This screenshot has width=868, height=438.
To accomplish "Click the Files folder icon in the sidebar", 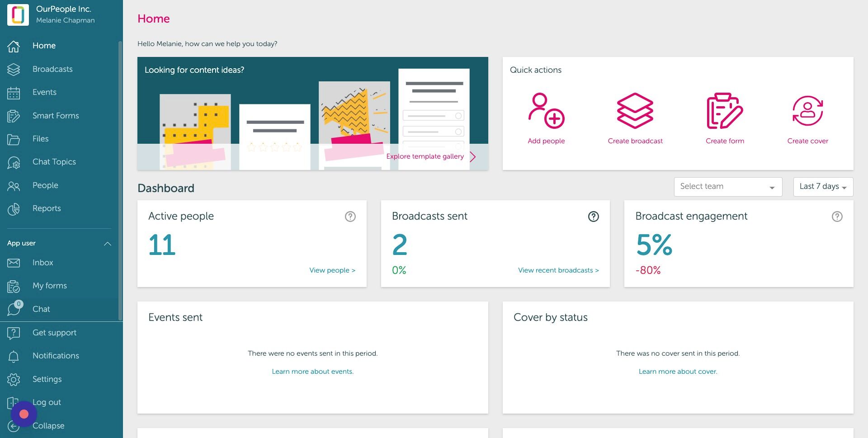I will pyautogui.click(x=14, y=138).
